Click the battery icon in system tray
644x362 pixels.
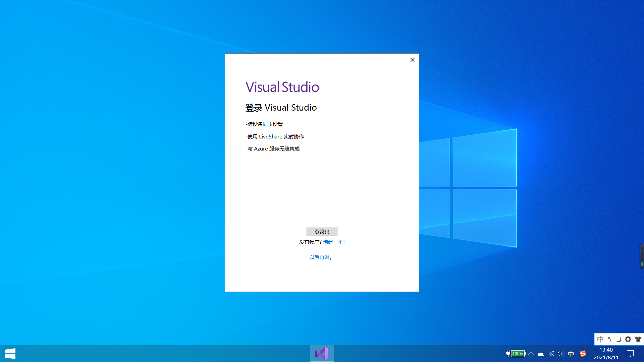coord(541,354)
